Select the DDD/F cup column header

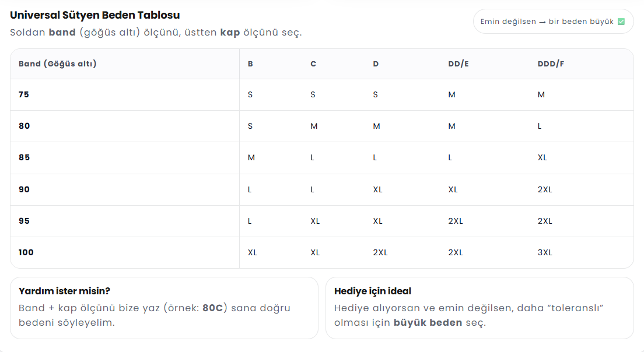tap(551, 64)
